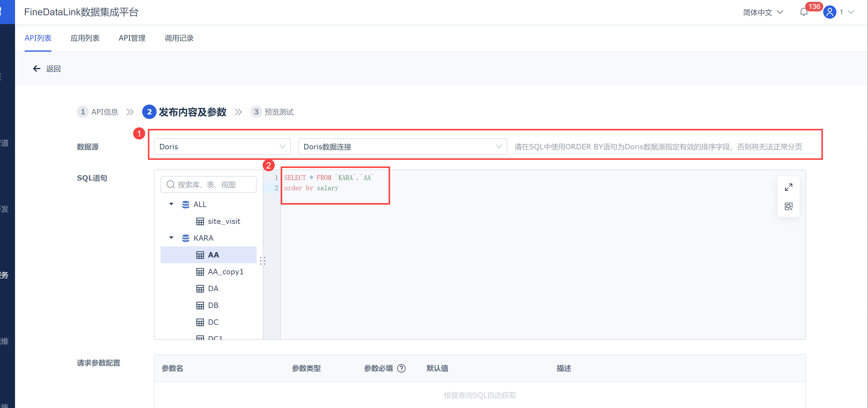The width and height of the screenshot is (868, 408).
Task: Click the user avatar icon
Action: tap(829, 12)
